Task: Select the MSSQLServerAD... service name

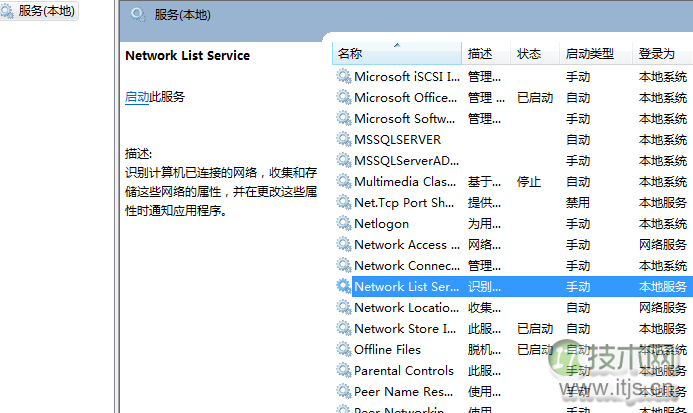Action: 407,161
